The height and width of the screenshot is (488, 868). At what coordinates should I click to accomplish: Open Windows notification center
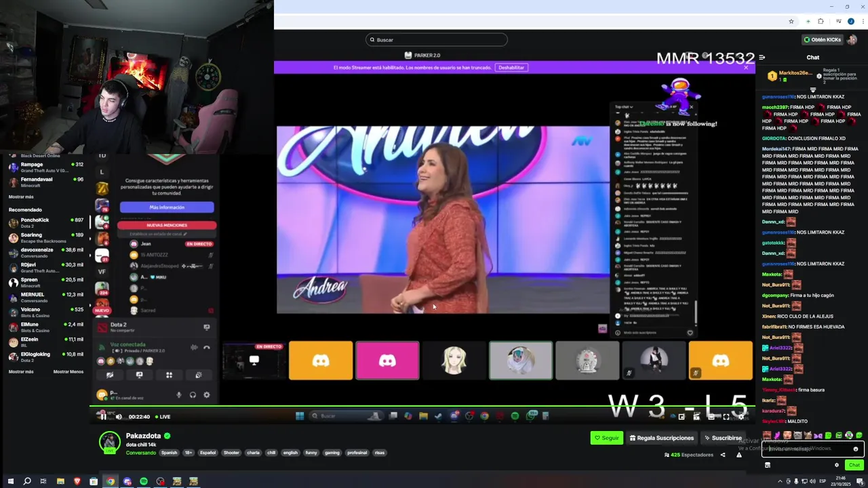point(860,481)
